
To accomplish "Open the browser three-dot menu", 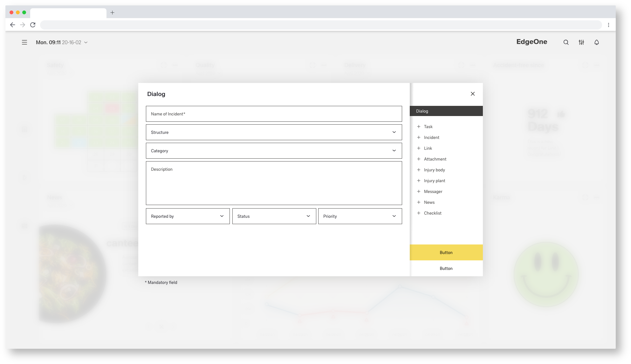I will coord(608,25).
